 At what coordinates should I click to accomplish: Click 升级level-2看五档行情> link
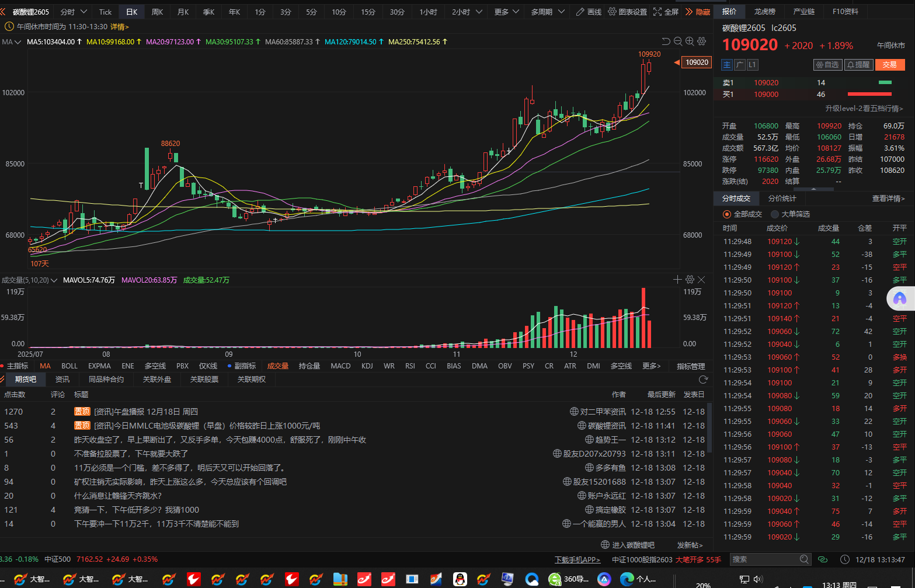(864, 109)
